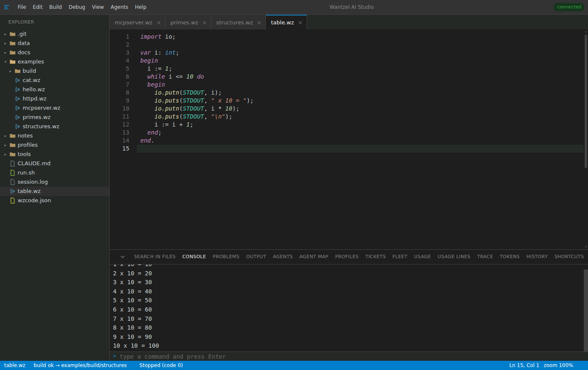Viewport: 588px width, 370px height.
Task: Close the mcpserver.wz tab
Action: click(159, 23)
